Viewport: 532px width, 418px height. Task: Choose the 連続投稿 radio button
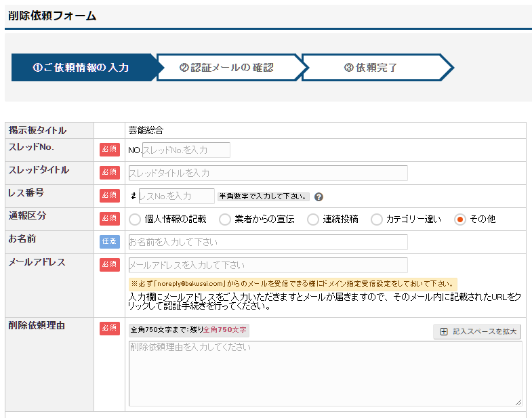(313, 220)
